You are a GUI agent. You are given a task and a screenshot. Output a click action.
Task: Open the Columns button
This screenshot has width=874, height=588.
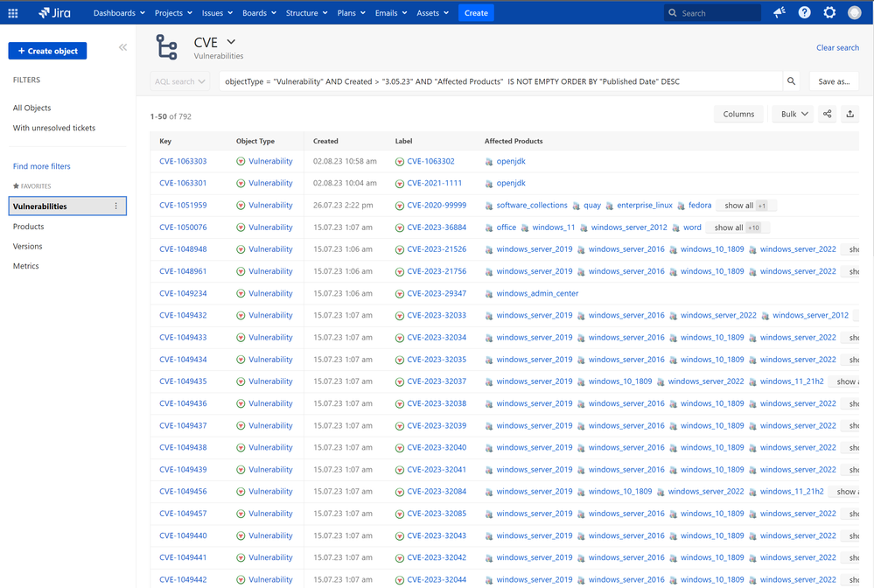pyautogui.click(x=738, y=114)
